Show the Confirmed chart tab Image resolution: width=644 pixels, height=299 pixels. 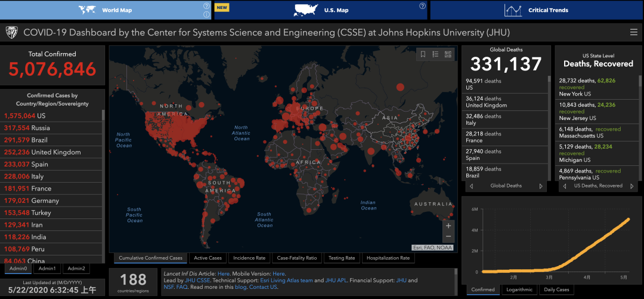[483, 289]
